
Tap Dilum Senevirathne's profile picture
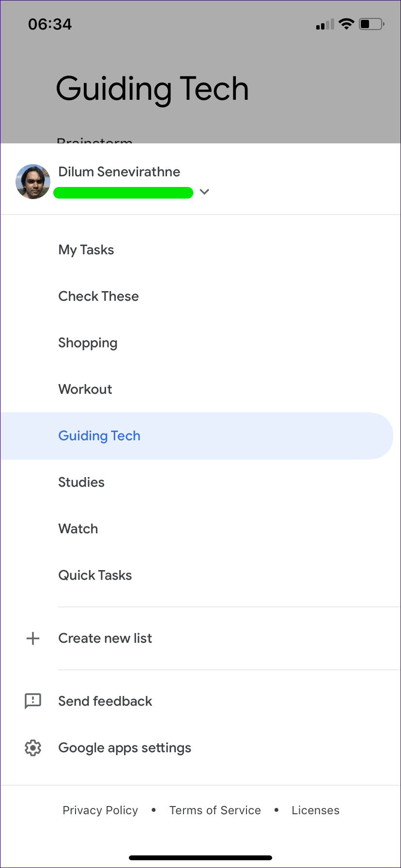point(33,182)
